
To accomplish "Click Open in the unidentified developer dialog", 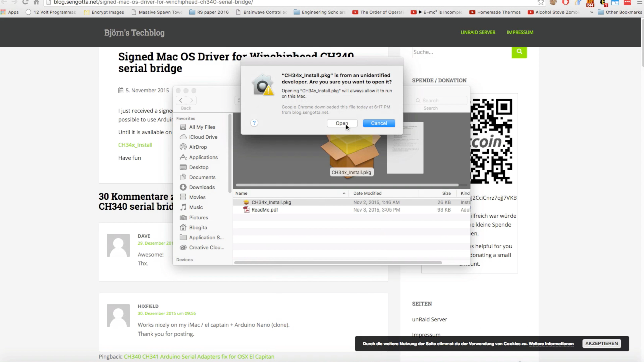I will point(342,123).
